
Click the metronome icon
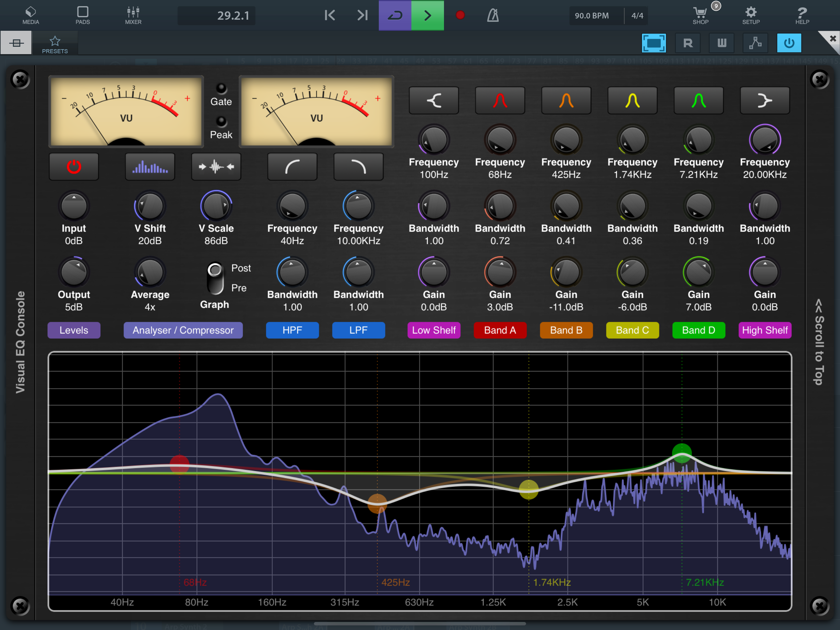[493, 15]
